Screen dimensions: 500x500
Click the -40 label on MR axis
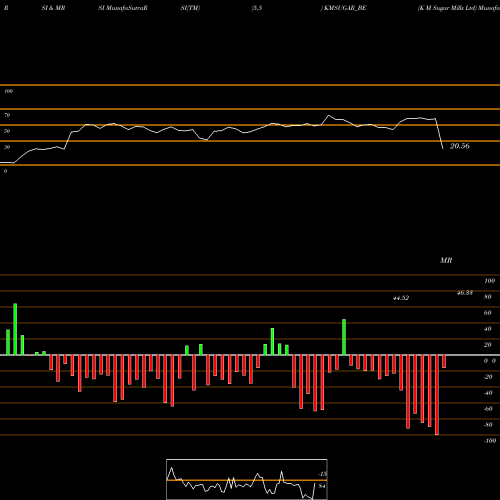(x=488, y=393)
